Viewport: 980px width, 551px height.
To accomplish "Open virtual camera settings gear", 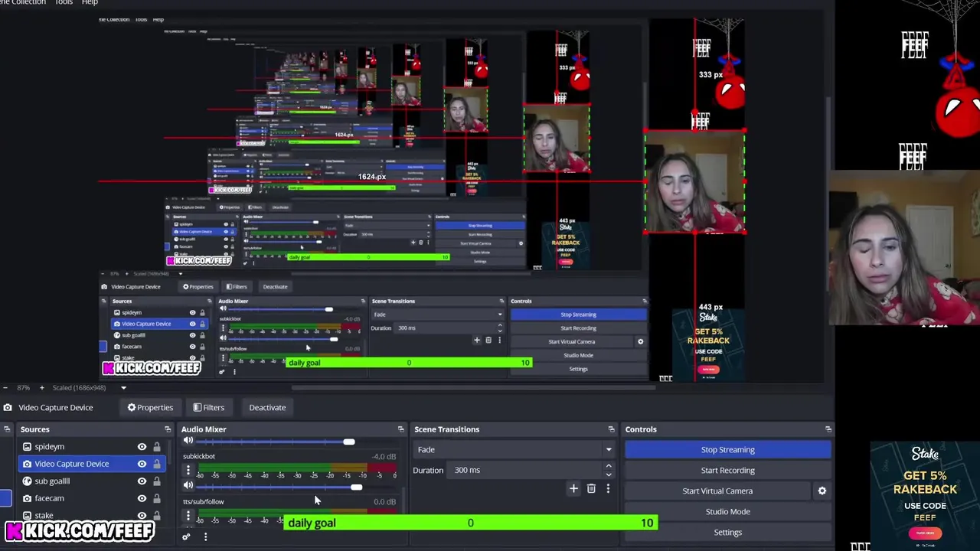I will coord(822,491).
